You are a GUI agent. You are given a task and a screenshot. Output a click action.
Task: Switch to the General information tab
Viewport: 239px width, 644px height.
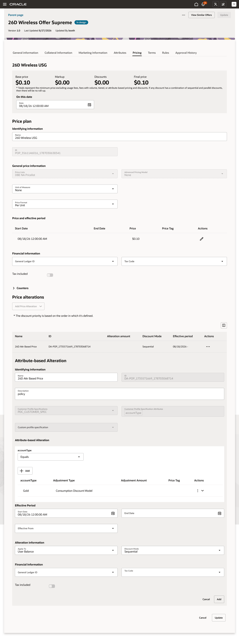coord(26,53)
